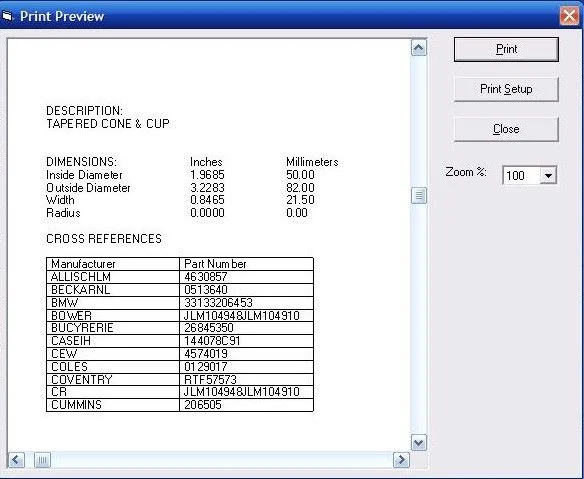
Task: Open the Zoom % dropdown arrow
Action: (548, 175)
